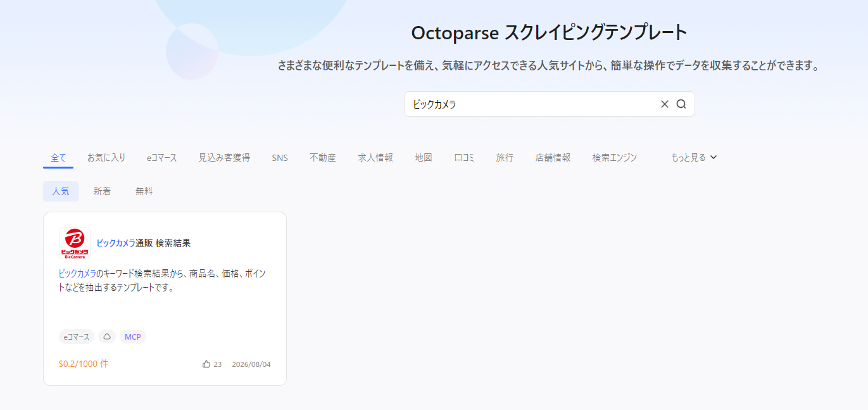Image resolution: width=868 pixels, height=410 pixels.
Task: Select the 全て category tab
Action: [x=58, y=158]
